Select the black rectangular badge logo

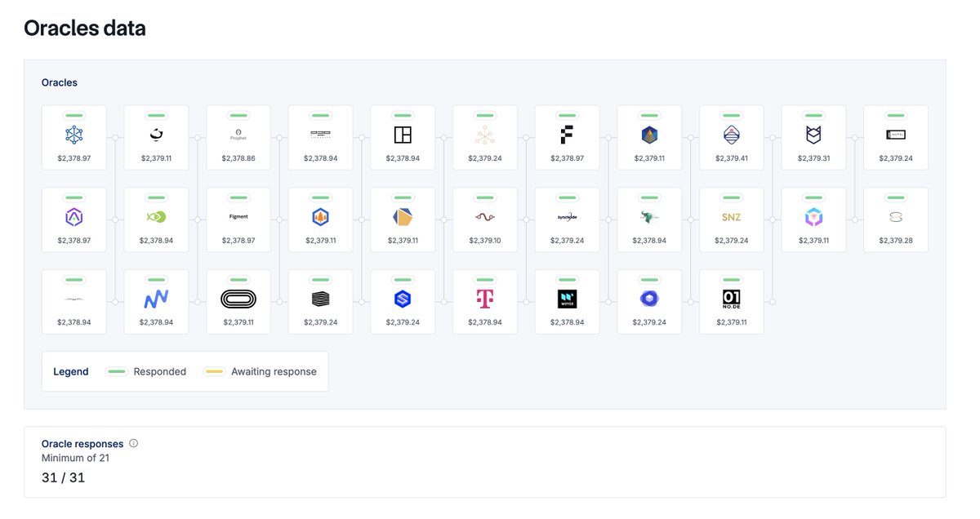pyautogui.click(x=895, y=135)
